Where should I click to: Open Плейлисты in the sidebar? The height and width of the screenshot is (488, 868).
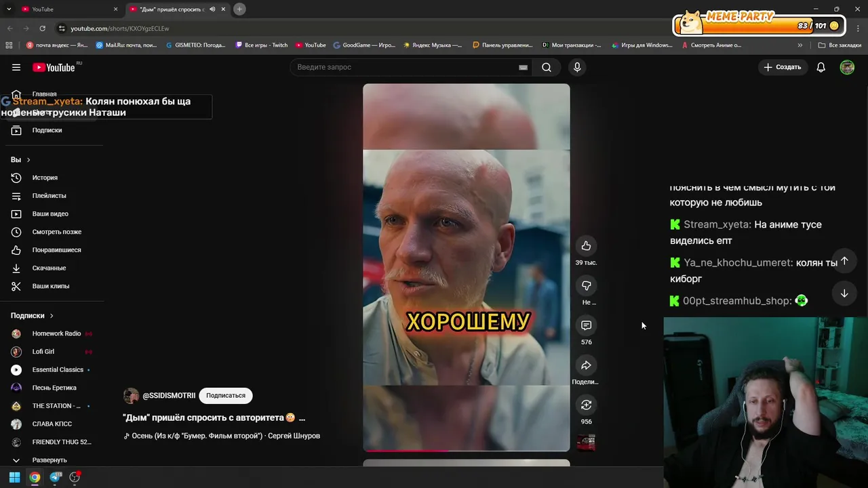(50, 196)
